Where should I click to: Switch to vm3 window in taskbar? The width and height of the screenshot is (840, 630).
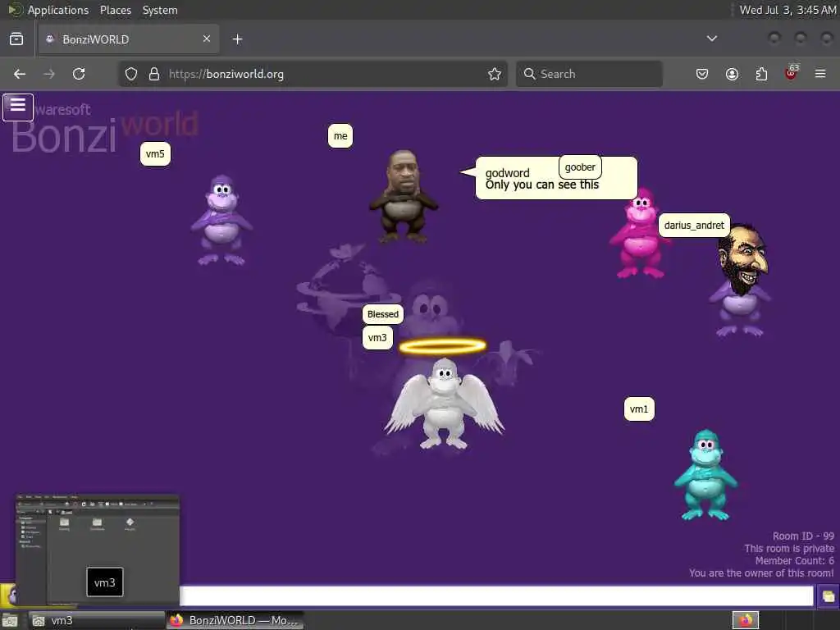click(97, 620)
